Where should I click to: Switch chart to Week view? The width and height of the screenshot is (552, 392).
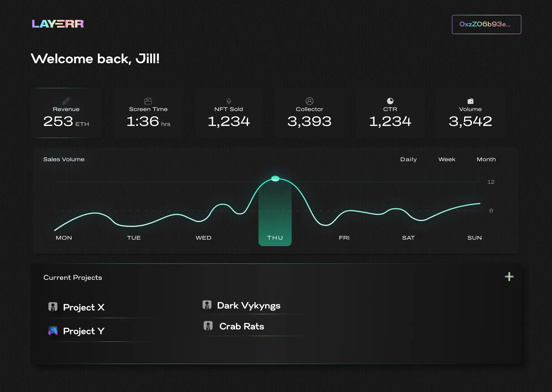(x=447, y=159)
